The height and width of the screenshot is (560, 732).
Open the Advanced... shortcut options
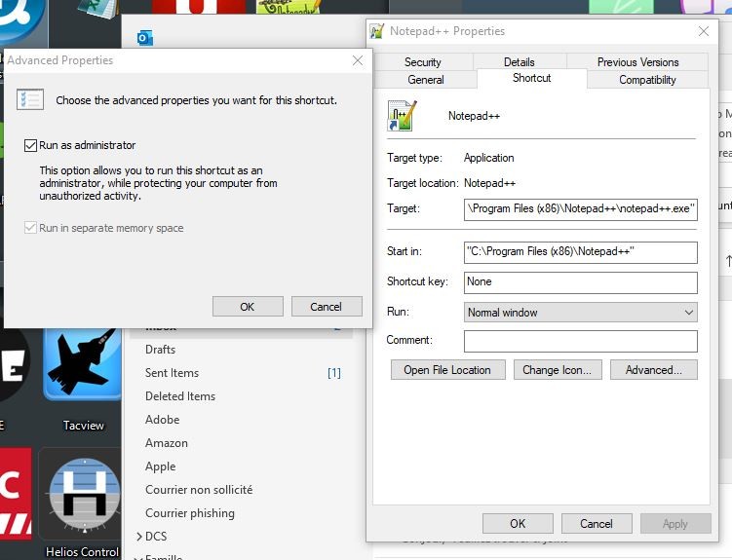[654, 370]
